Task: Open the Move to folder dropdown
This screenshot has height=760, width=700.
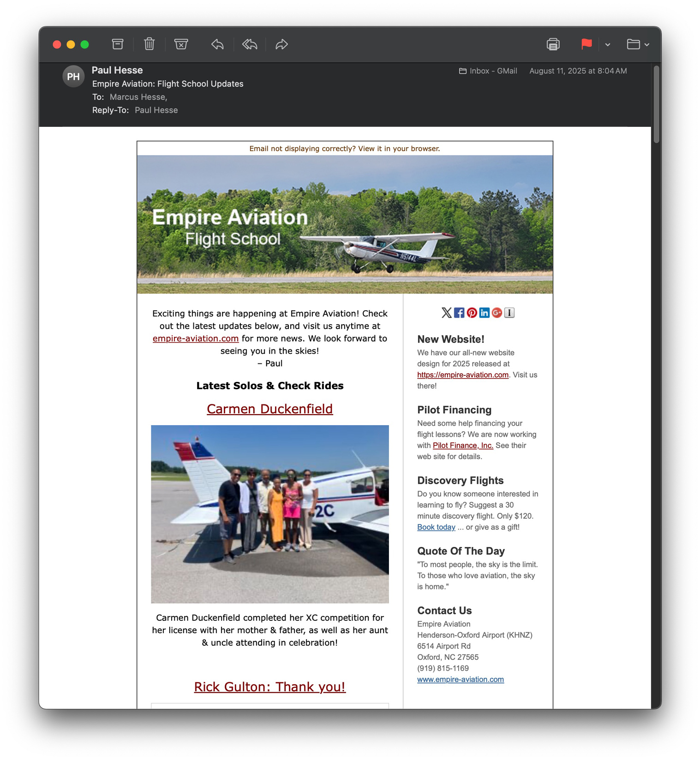Action: coord(638,44)
